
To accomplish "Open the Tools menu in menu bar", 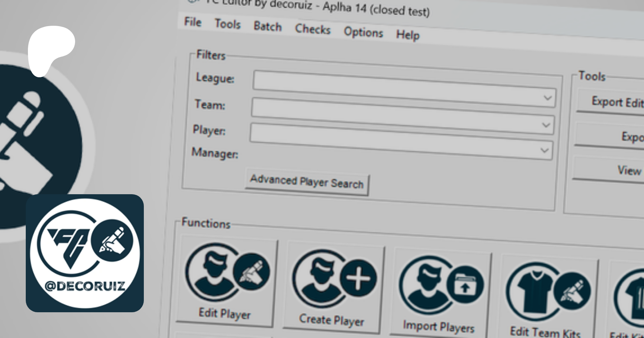I will [x=228, y=24].
